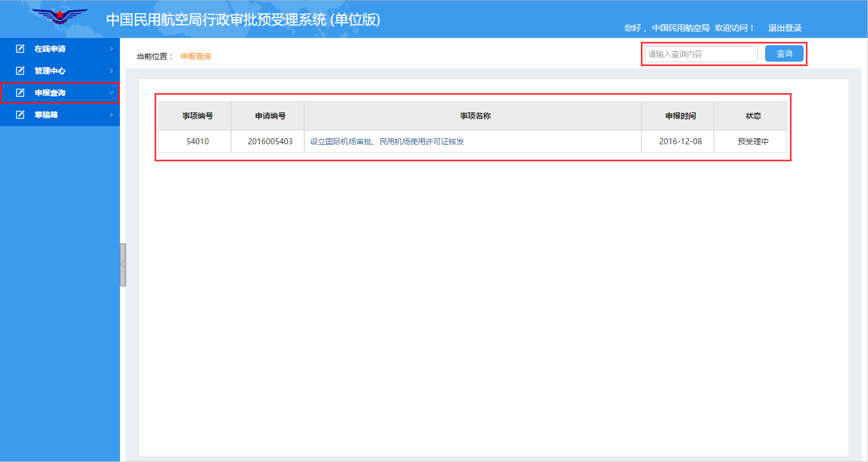Open the 草稿箱 sidebar menu

click(x=60, y=115)
